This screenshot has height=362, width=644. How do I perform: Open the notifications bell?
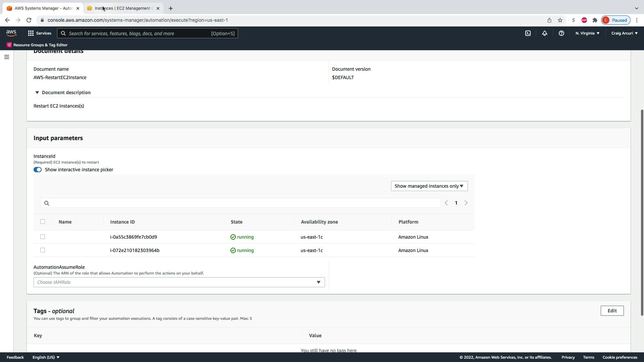pyautogui.click(x=545, y=33)
